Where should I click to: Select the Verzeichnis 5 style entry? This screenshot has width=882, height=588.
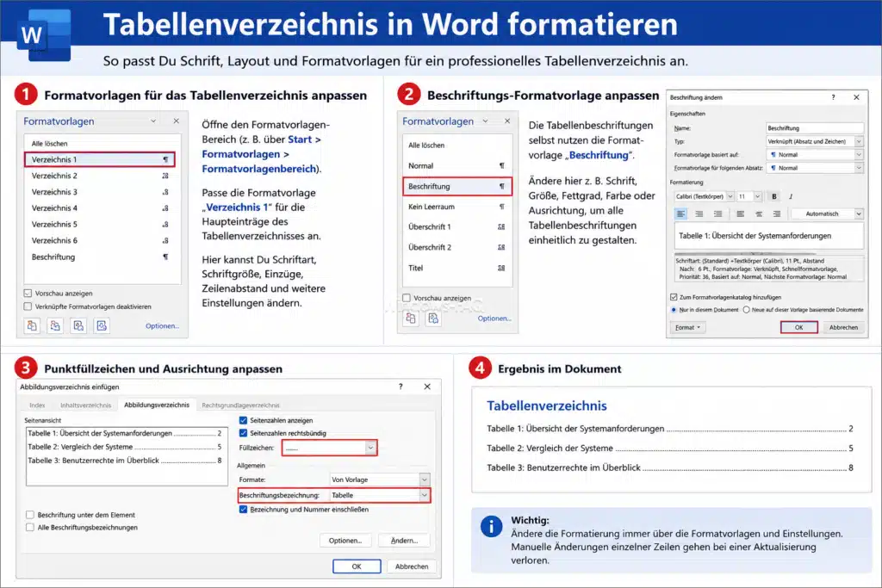tap(100, 225)
